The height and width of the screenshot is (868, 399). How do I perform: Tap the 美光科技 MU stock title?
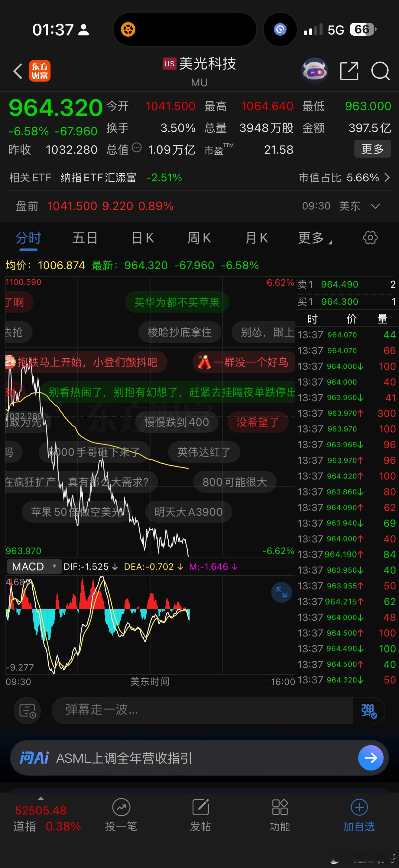pos(199,71)
